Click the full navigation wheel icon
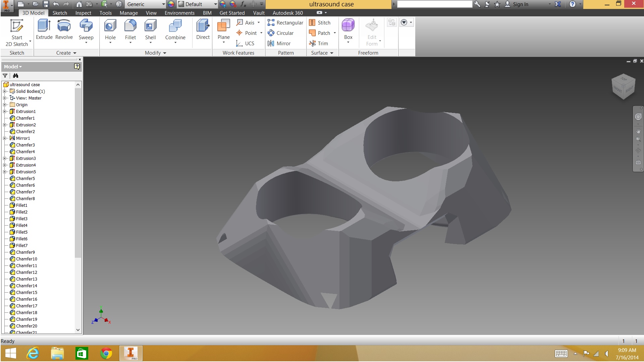 click(x=638, y=117)
